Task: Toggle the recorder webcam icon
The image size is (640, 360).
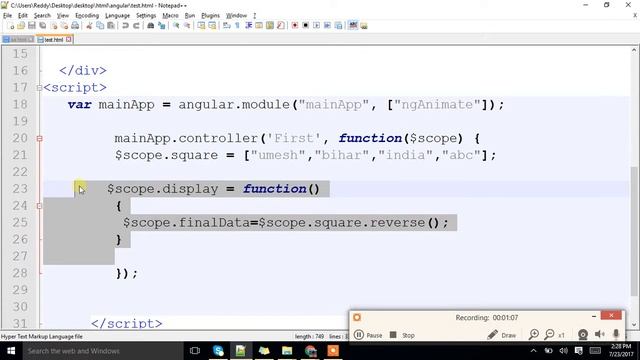Action: 583,335
